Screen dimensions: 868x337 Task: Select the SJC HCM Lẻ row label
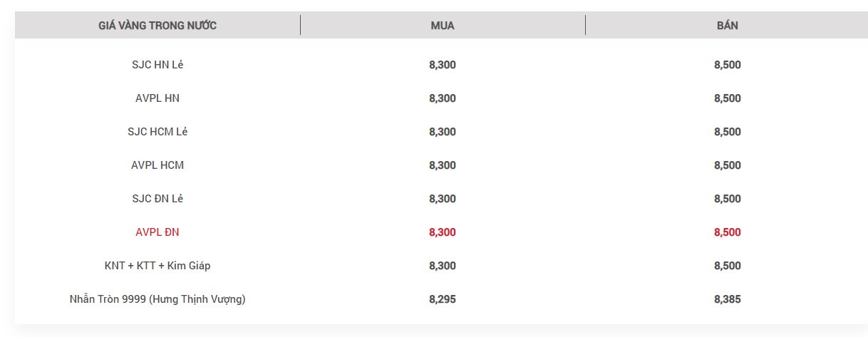pyautogui.click(x=157, y=132)
